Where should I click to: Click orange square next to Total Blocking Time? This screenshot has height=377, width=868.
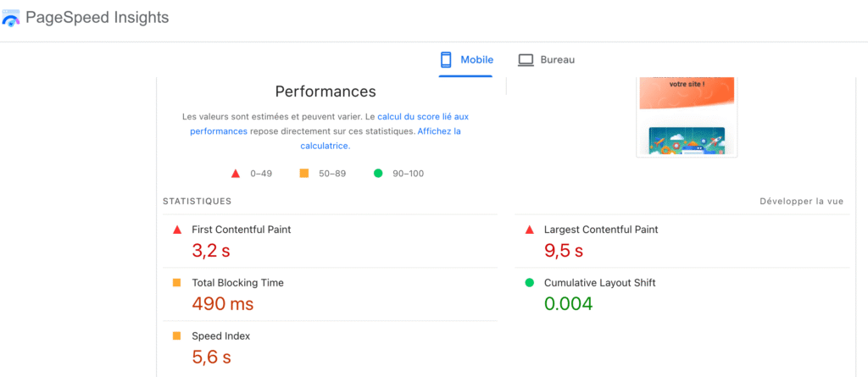pos(177,282)
